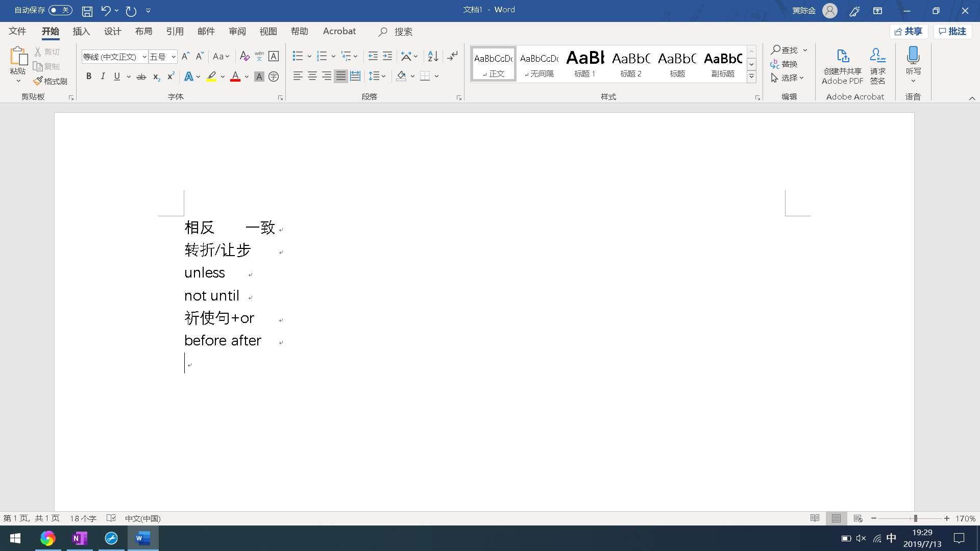
Task: Click the Dictate microphone icon
Action: point(913,56)
